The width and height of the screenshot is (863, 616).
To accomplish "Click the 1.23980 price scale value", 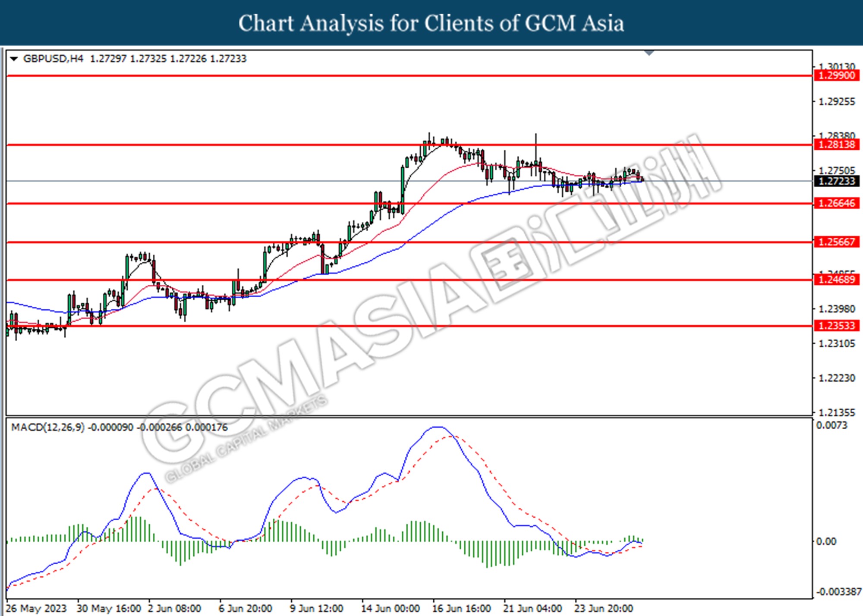I will pyautogui.click(x=837, y=309).
